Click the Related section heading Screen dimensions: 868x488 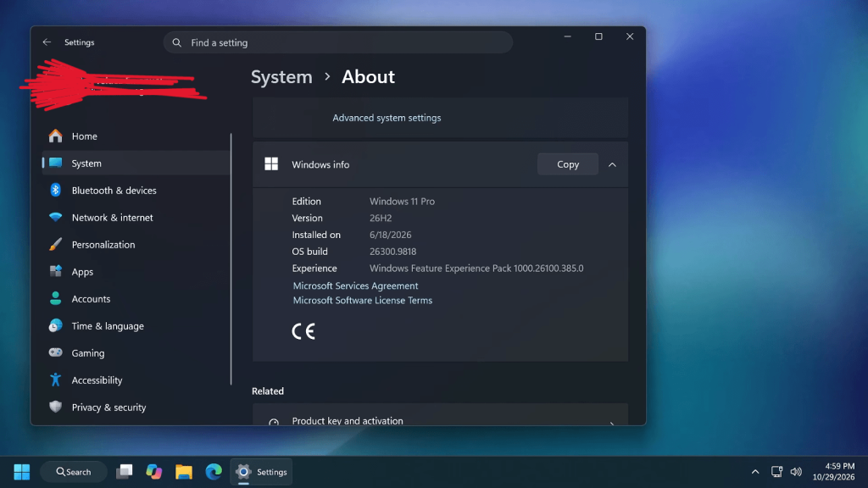tap(267, 391)
